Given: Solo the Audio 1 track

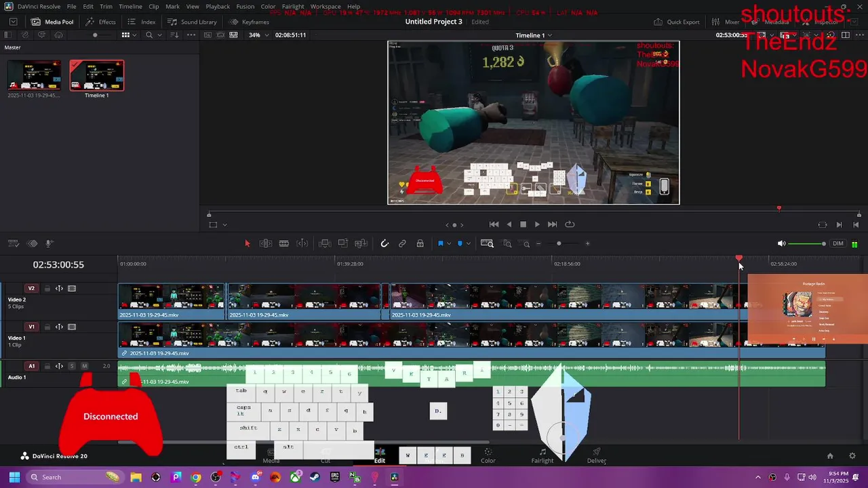Looking at the screenshot, I should pos(72,366).
